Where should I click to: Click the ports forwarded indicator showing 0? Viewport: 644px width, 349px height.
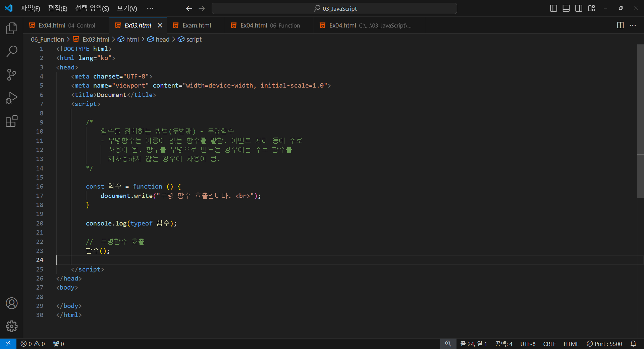point(59,344)
